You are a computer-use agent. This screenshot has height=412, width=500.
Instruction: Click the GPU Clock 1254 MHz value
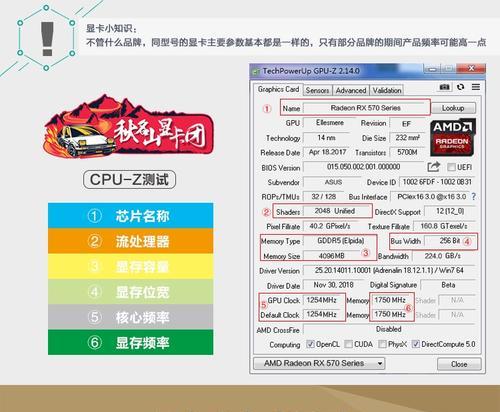pos(322,300)
